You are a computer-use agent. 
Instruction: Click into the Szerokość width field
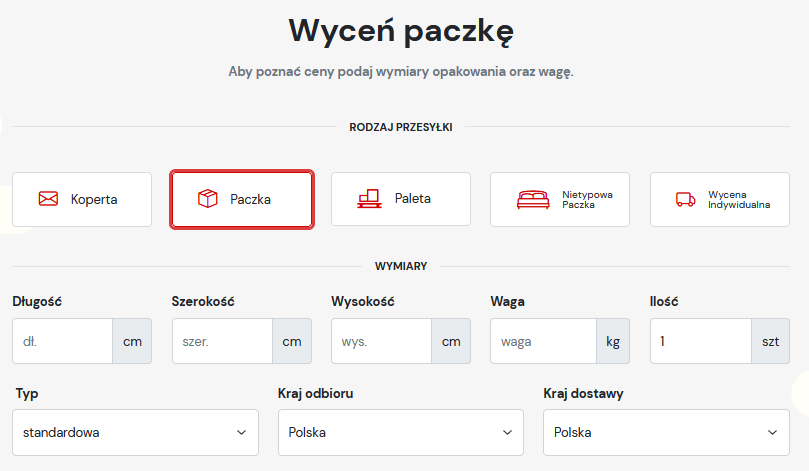point(222,341)
